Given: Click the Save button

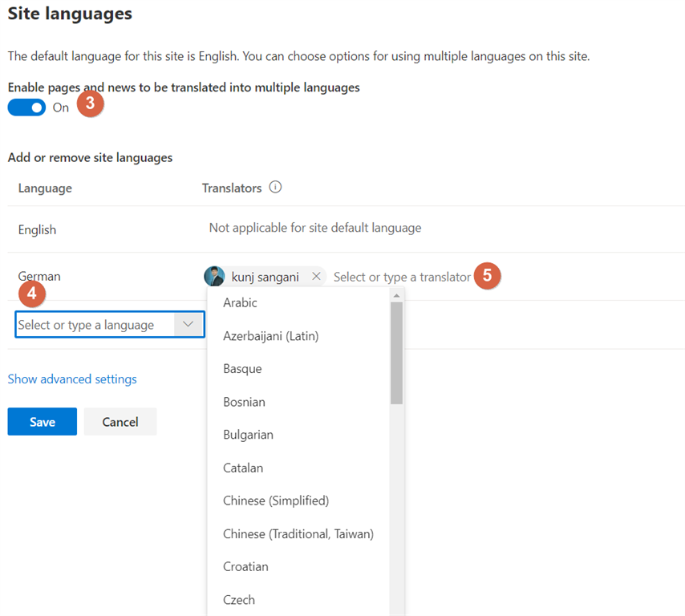Looking at the screenshot, I should (42, 421).
